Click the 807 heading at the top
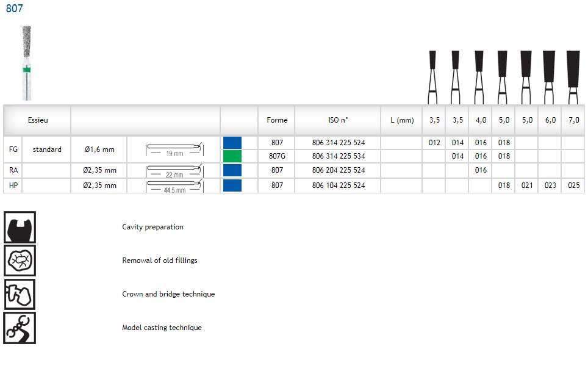Screen dimensions: 588x374 (15, 9)
